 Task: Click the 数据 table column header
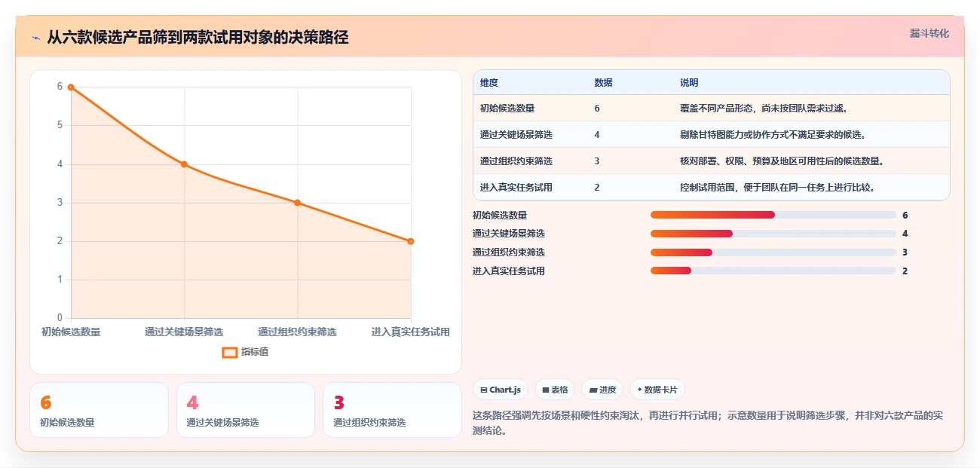point(603,82)
